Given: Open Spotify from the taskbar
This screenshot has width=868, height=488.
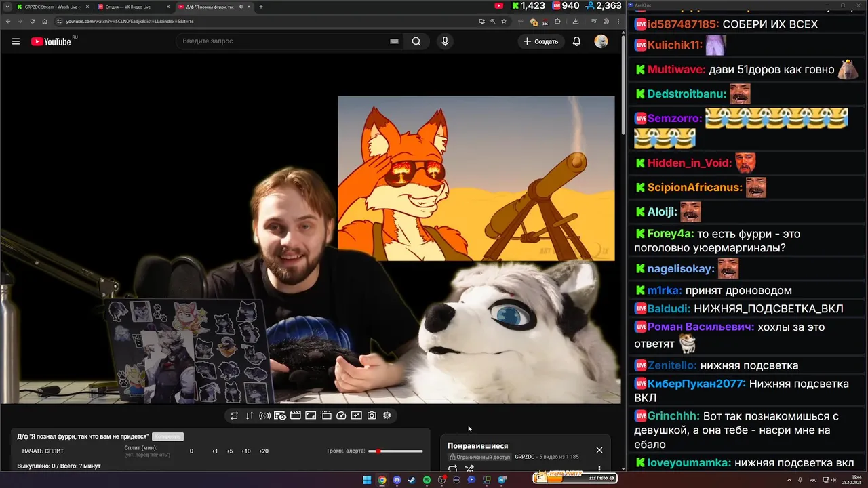Looking at the screenshot, I should pos(427,480).
